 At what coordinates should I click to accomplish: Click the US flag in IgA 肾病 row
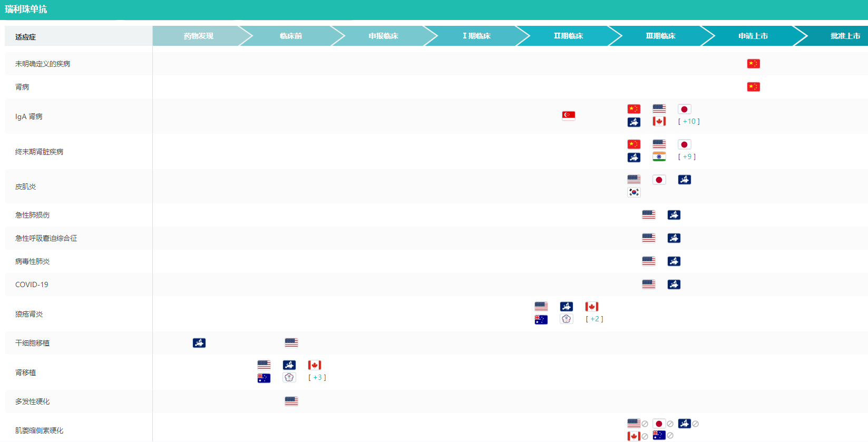coord(659,109)
